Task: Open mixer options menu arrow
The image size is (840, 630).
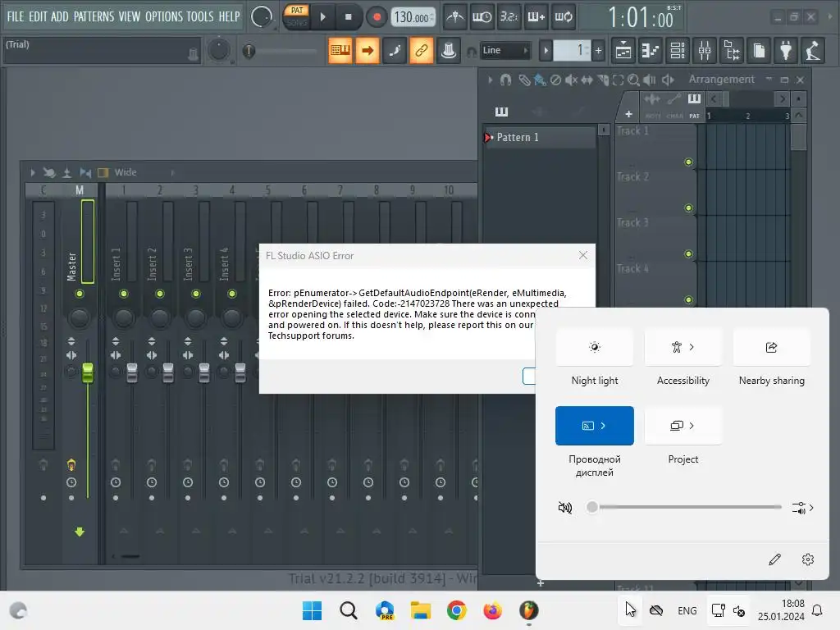Action: point(33,172)
